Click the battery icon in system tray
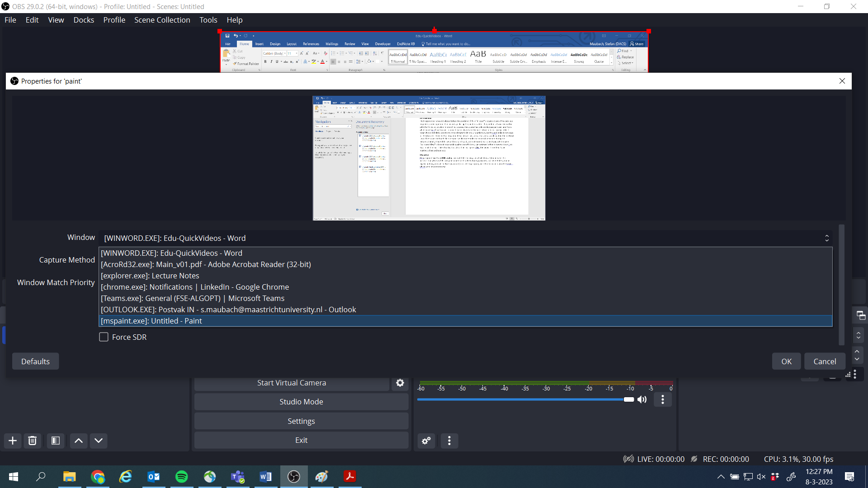 735,477
